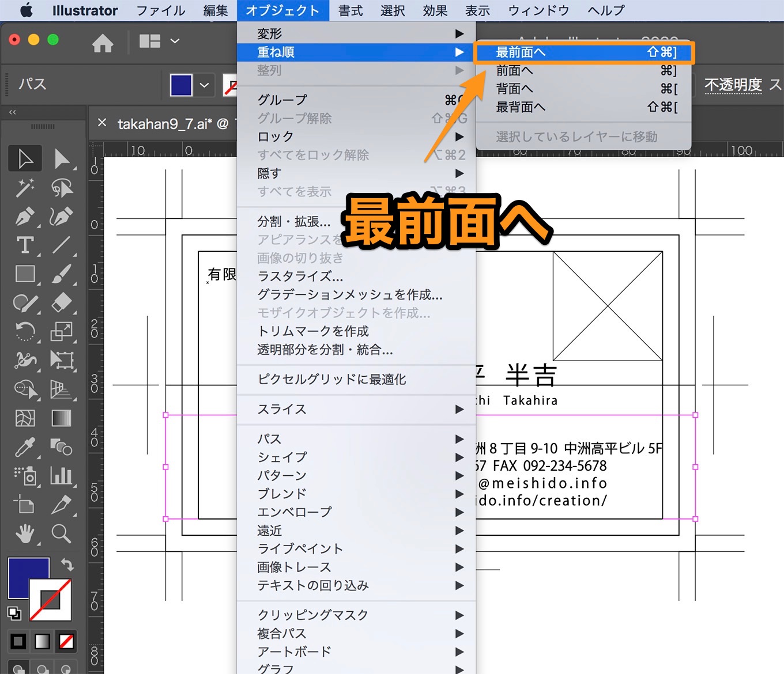This screenshot has width=784, height=674.
Task: Select the Direct Selection tool
Action: point(62,158)
